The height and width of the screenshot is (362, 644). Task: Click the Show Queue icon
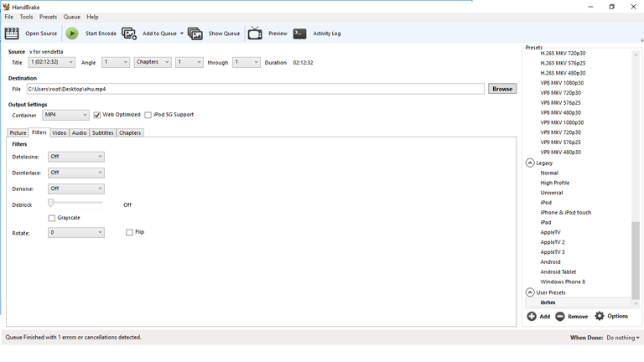click(195, 34)
